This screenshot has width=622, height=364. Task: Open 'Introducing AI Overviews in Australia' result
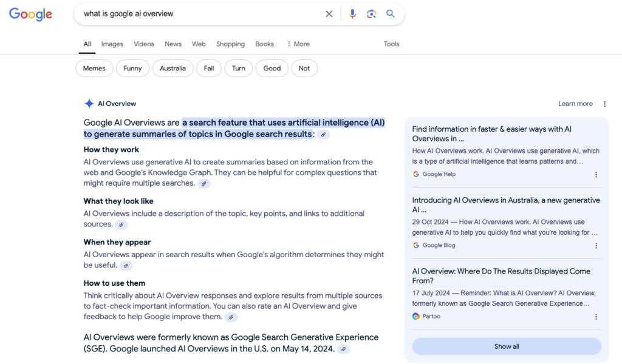(x=506, y=205)
